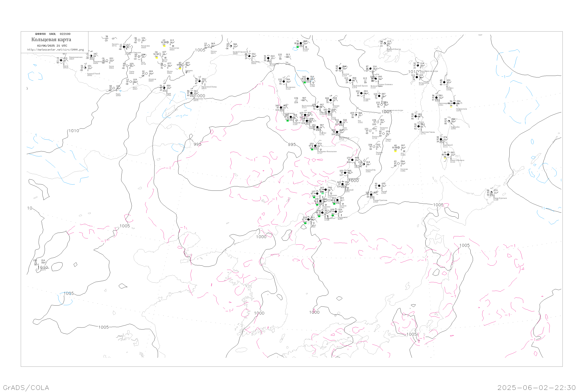Click the 02/06/2025 21 UTC date text
This screenshot has width=588, height=392.
pos(52,46)
